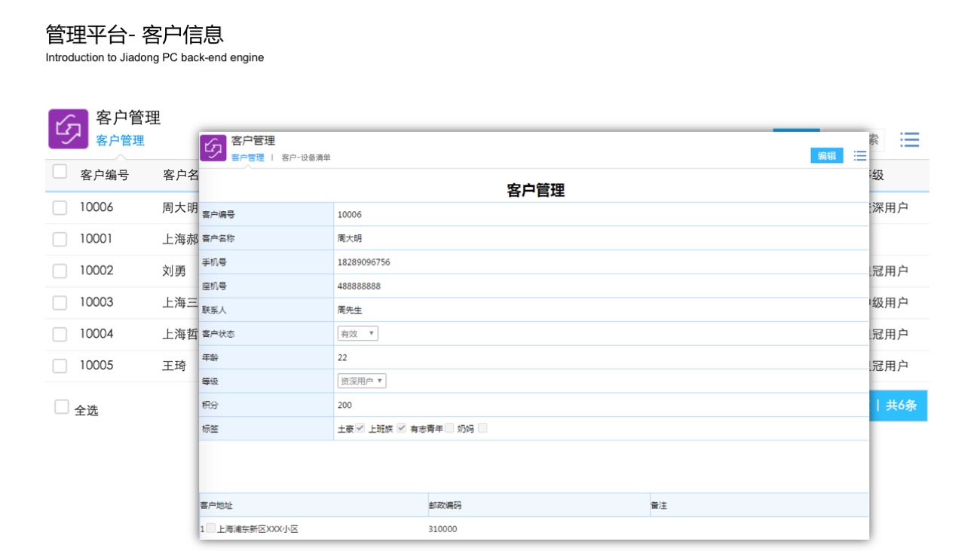Enable the 有志青年 tag checkbox
This screenshot has width=980, height=551.
[449, 428]
